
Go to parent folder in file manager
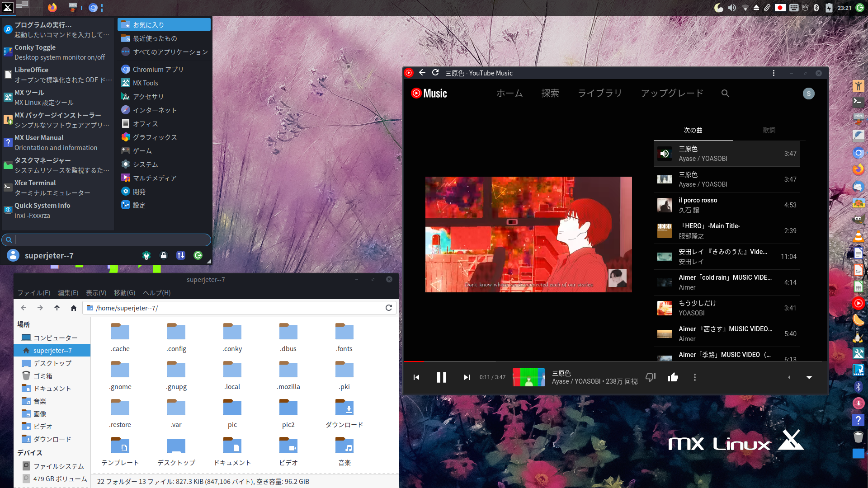click(57, 308)
